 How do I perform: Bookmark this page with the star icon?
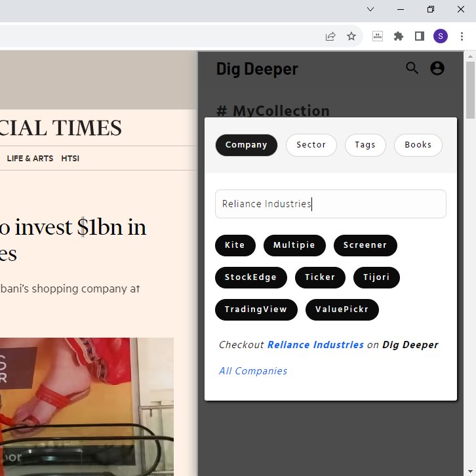pos(351,37)
